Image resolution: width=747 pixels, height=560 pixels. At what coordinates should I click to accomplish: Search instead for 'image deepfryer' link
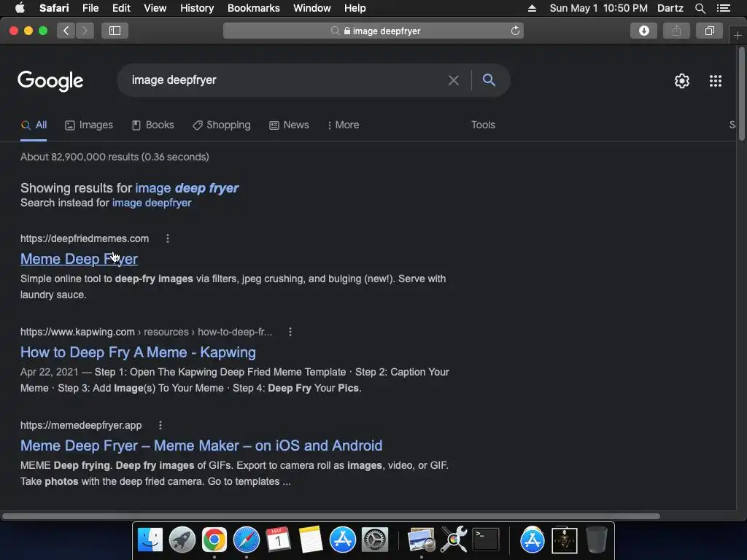pyautogui.click(x=152, y=203)
